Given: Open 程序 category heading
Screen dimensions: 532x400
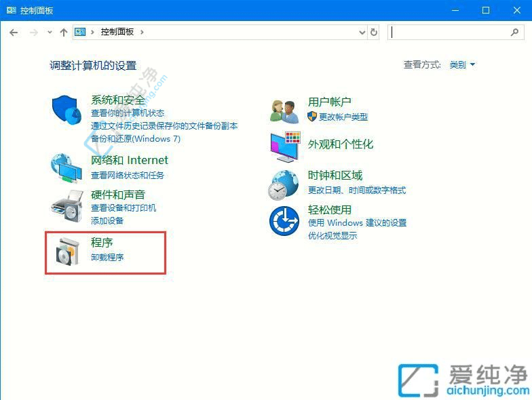Looking at the screenshot, I should click(x=102, y=243).
